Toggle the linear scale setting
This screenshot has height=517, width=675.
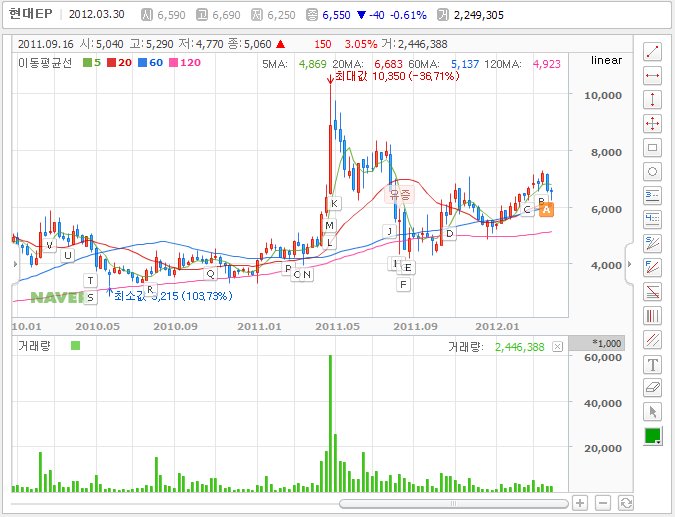(607, 60)
